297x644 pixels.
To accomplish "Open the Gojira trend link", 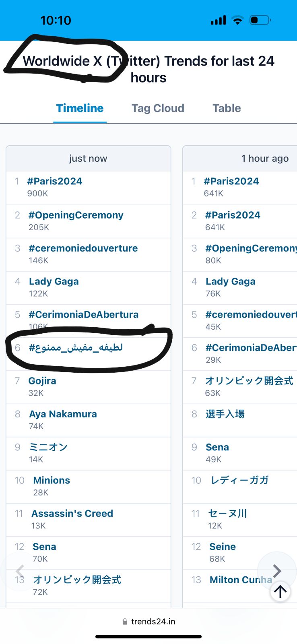I will click(x=42, y=381).
